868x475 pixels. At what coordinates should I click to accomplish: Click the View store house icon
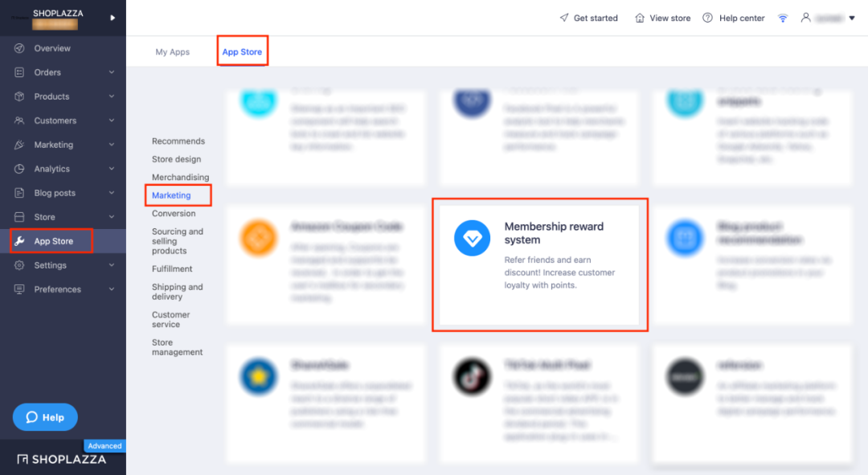click(x=640, y=18)
